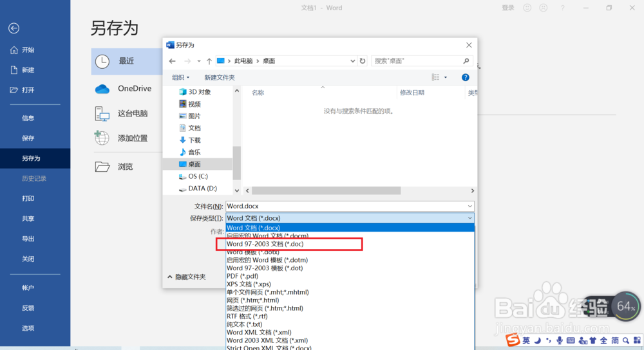
Task: Click 此电脑 in the address path
Action: pos(243,61)
